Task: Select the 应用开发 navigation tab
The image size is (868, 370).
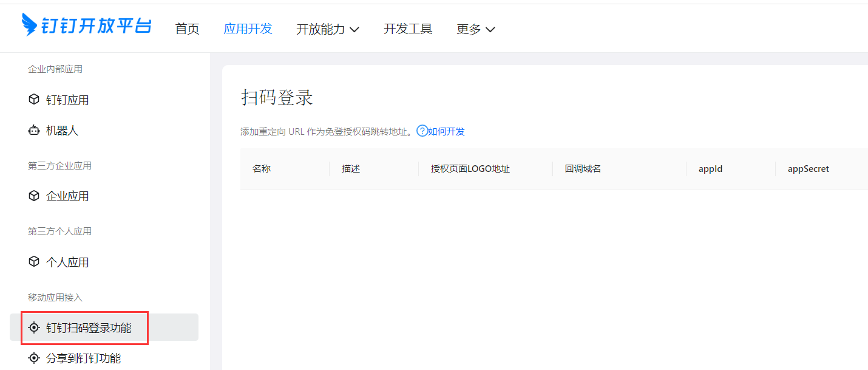Action: click(x=248, y=29)
